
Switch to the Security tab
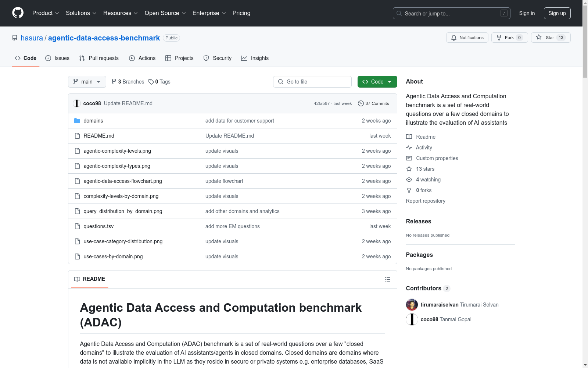[218, 58]
